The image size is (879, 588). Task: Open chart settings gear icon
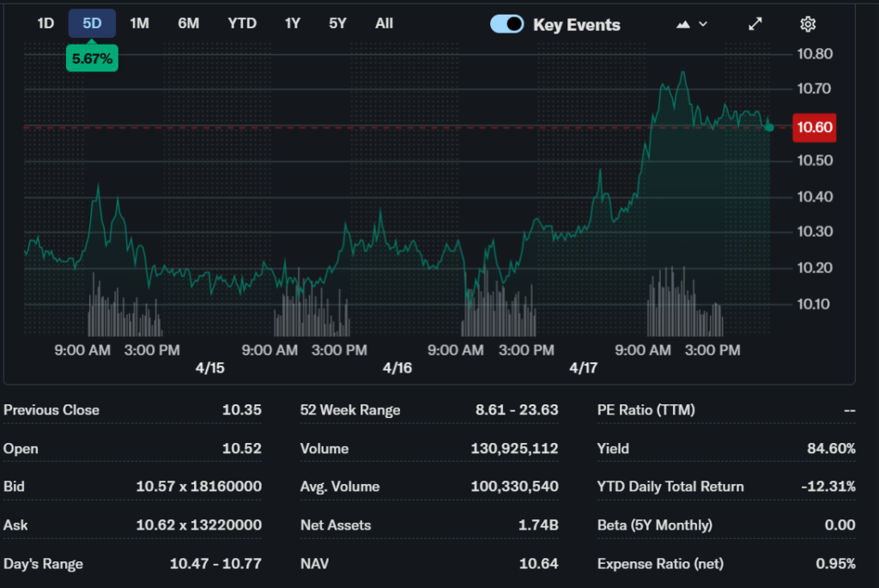click(807, 24)
